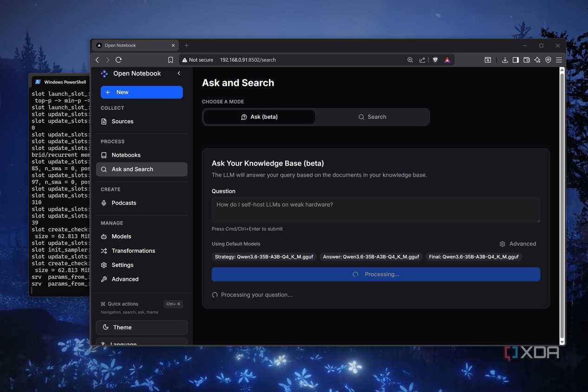Click the Open Notebook logo icon

(x=104, y=73)
